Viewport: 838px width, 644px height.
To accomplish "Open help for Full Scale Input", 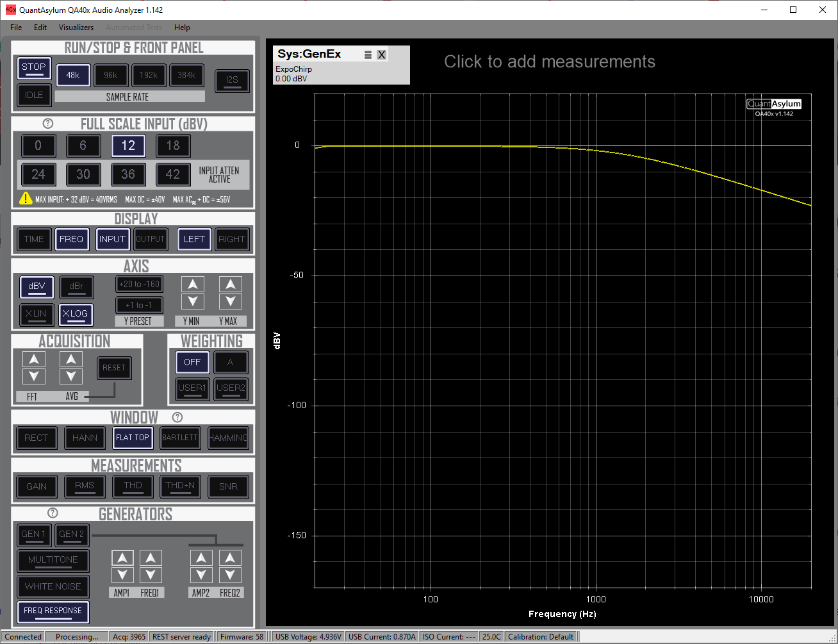I will point(48,124).
